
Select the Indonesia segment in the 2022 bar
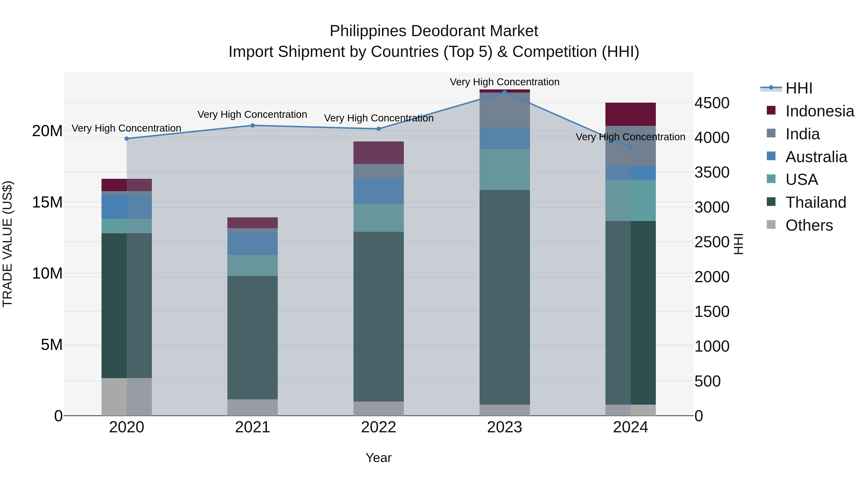379,153
